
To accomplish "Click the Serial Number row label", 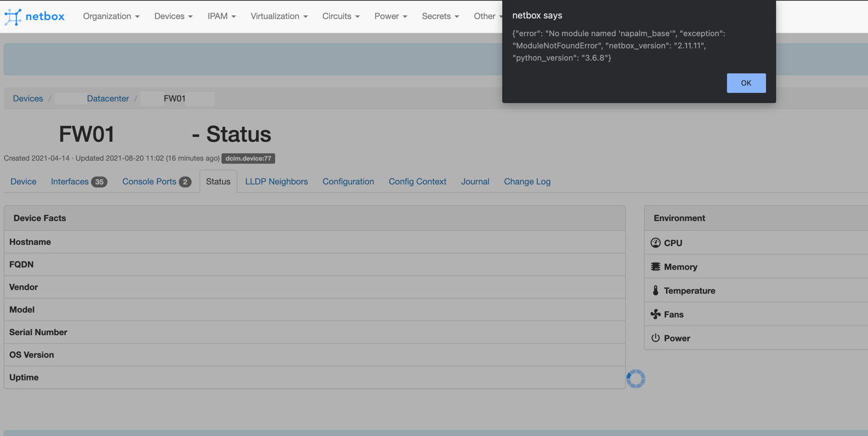I will pos(38,332).
